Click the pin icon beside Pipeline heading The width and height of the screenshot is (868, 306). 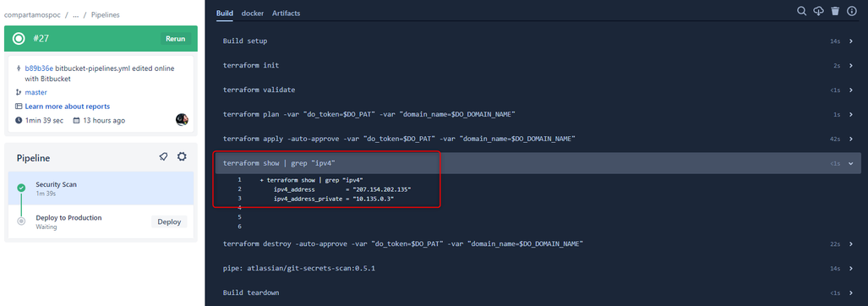pyautogui.click(x=163, y=157)
